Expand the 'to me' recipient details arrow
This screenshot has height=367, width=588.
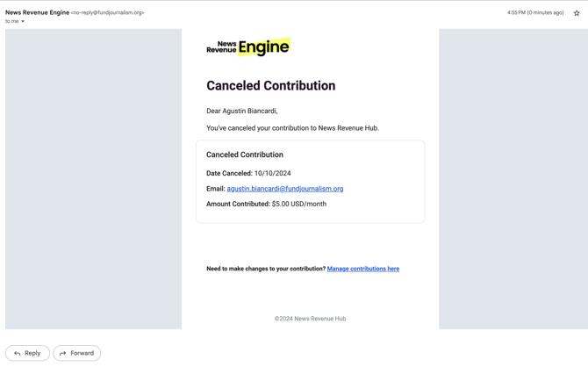tap(23, 21)
